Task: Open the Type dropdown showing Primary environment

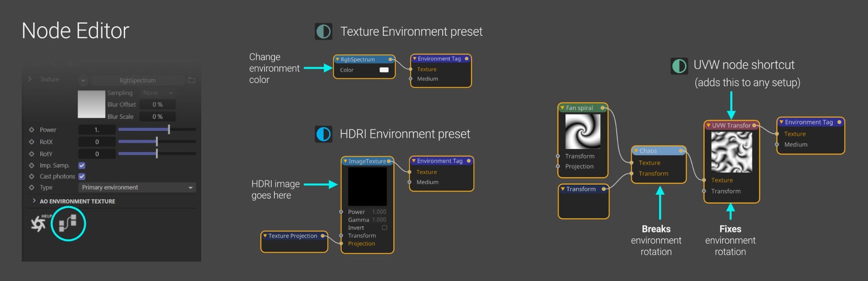Action: [137, 187]
